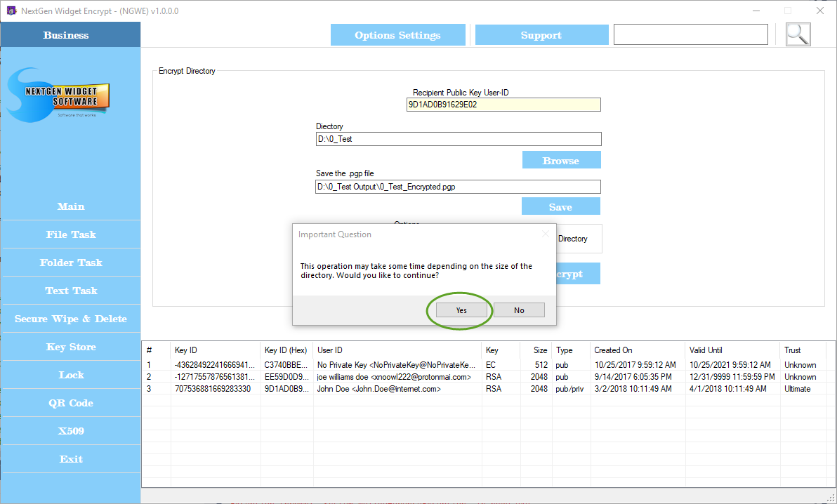Open Secure Wipe & Delete

71,319
